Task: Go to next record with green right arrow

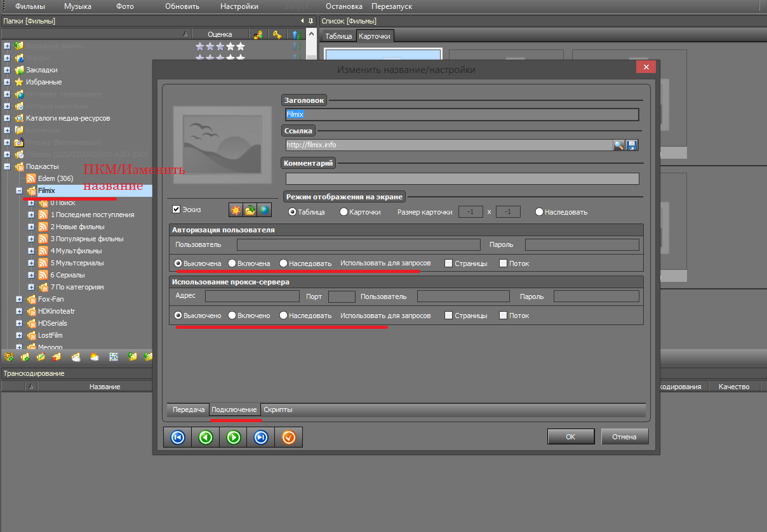Action: pos(233,437)
